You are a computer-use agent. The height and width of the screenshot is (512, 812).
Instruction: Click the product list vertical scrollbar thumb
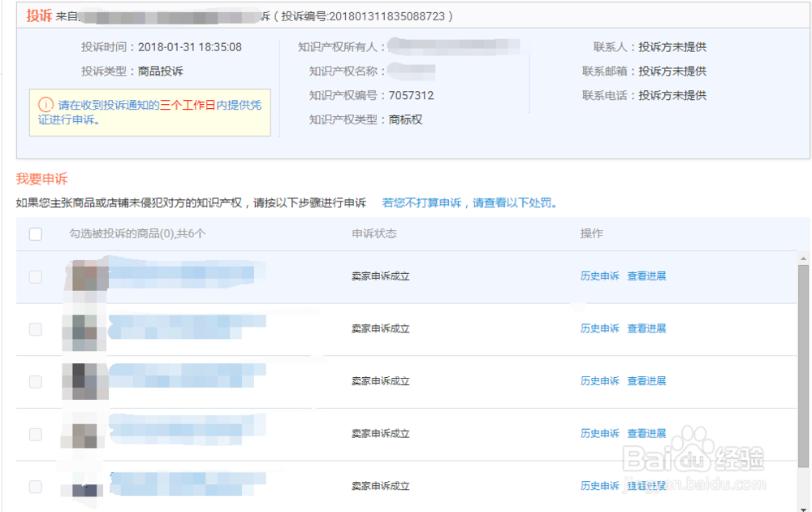pyautogui.click(x=803, y=366)
